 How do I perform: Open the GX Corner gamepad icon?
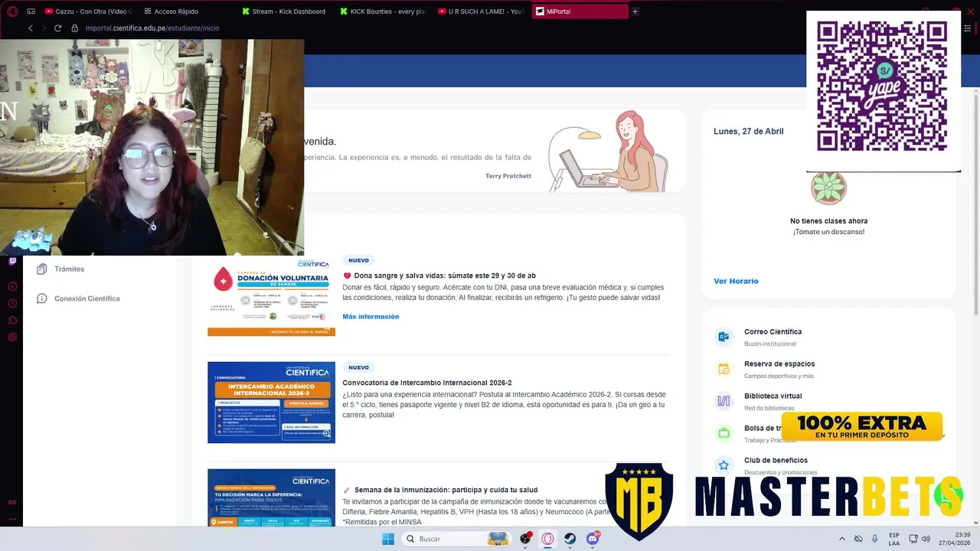pyautogui.click(x=31, y=11)
